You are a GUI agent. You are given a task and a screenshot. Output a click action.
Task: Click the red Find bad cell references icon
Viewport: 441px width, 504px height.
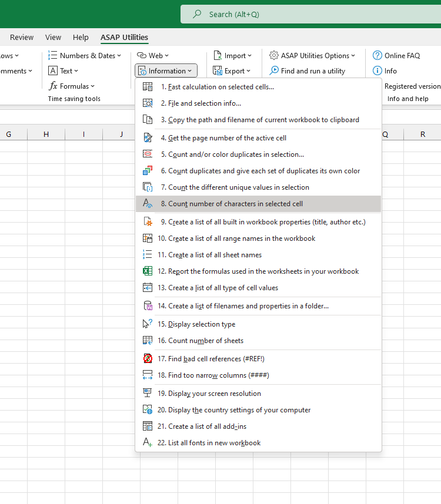[x=148, y=359]
